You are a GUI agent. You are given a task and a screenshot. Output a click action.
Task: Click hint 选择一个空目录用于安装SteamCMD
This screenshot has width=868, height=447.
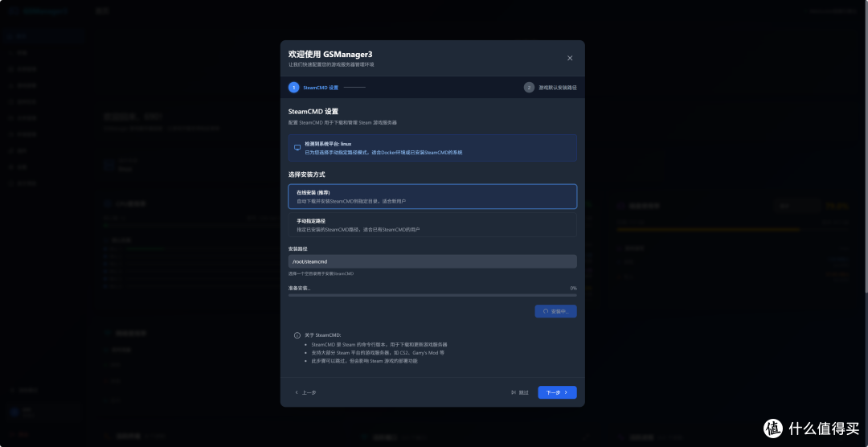point(321,273)
